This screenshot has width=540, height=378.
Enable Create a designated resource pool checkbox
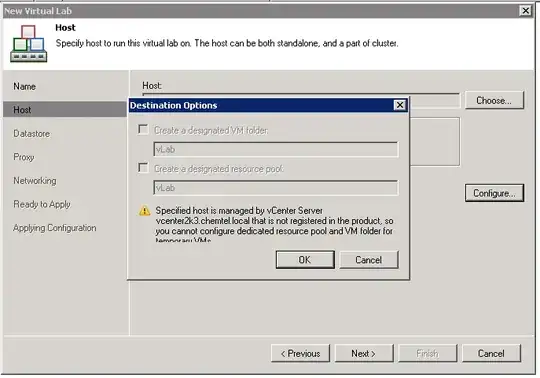[143, 168]
